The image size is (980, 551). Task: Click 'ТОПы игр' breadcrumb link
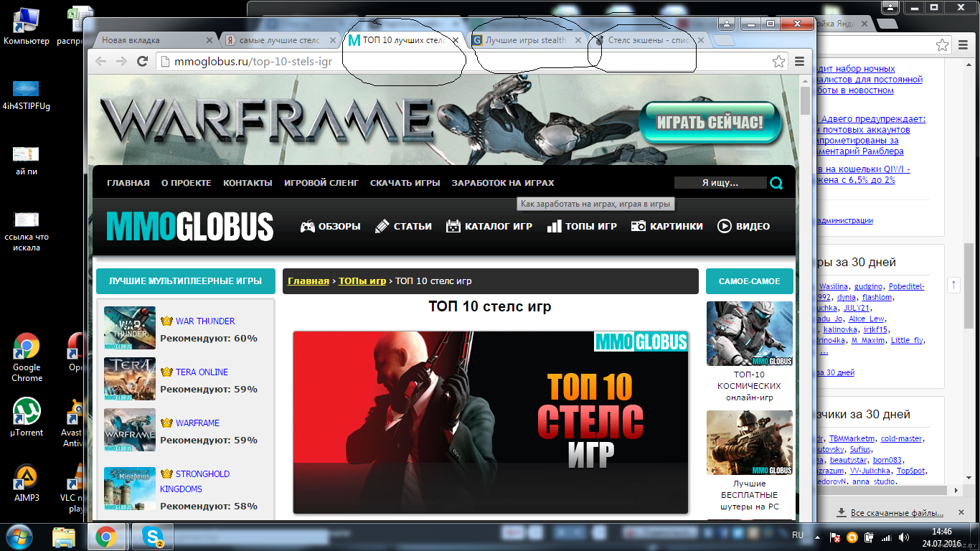coord(362,281)
